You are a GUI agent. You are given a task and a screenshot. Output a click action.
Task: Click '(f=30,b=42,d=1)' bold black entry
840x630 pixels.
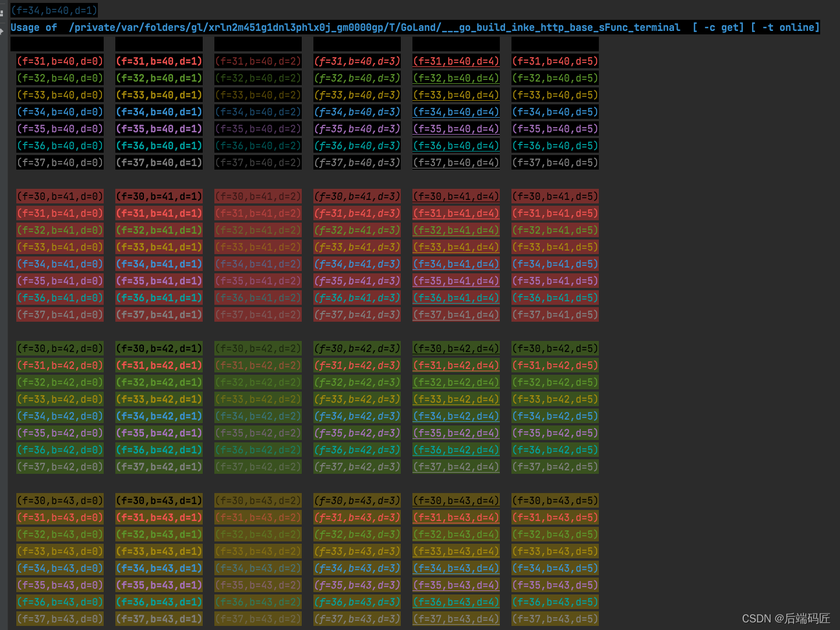159,349
